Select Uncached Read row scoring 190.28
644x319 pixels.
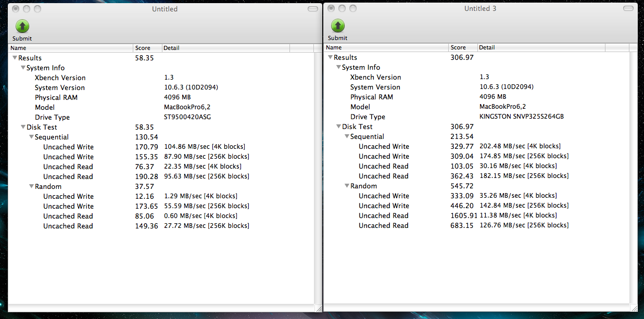tap(161, 177)
